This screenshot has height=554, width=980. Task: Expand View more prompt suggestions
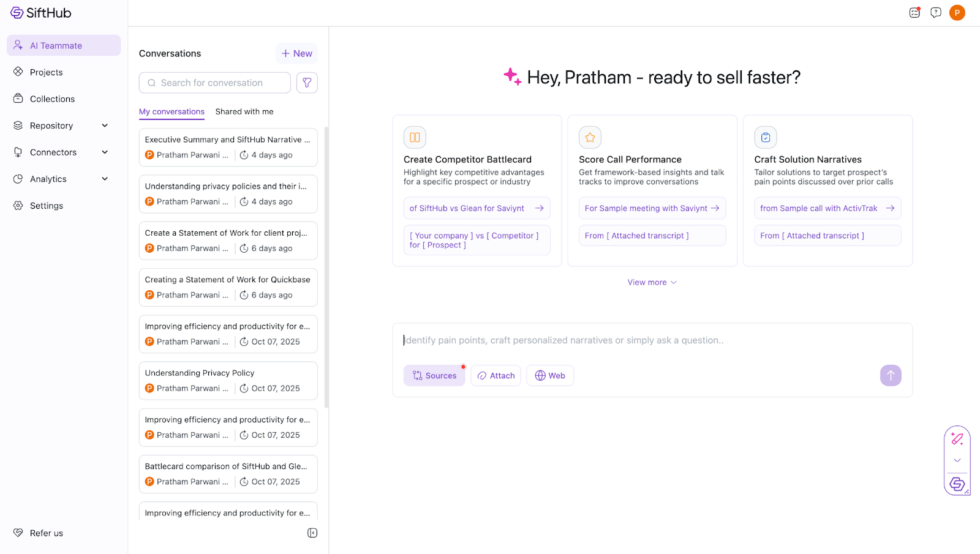click(652, 282)
